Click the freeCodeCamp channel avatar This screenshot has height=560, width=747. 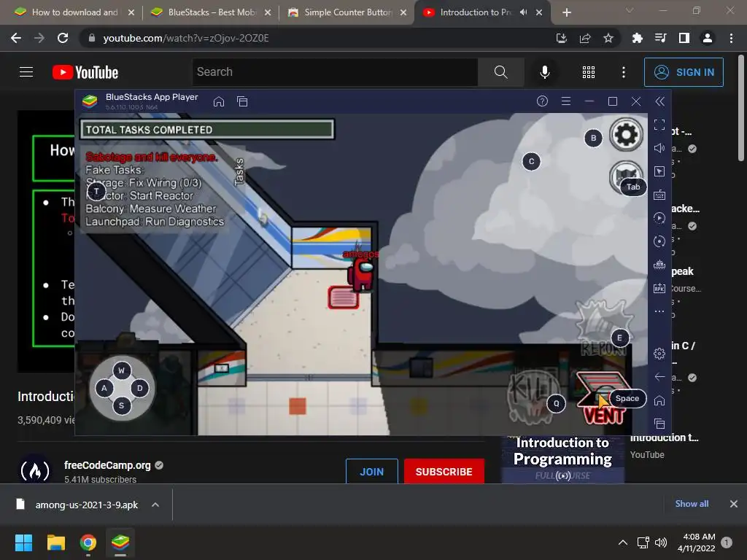coord(35,470)
